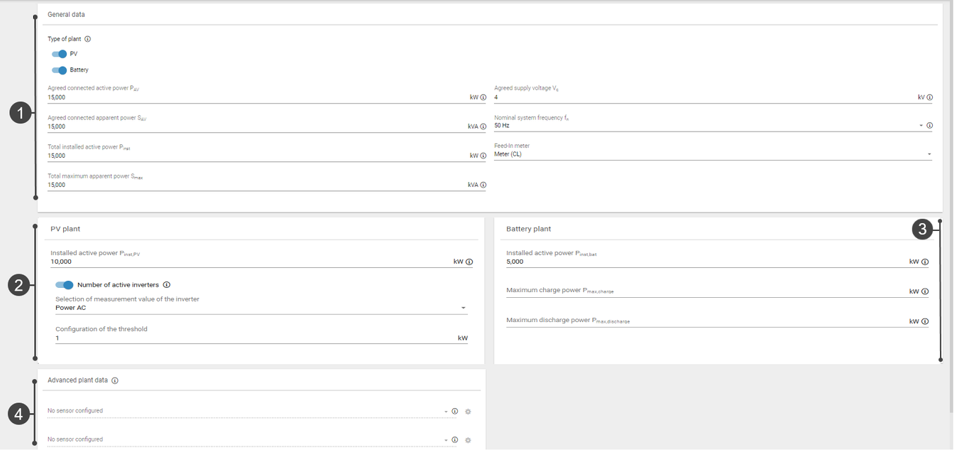
Task: Show info for Maximum discharge power
Action: coord(925,322)
